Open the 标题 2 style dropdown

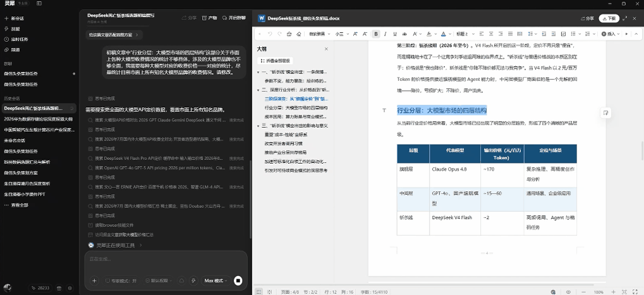[x=464, y=34]
